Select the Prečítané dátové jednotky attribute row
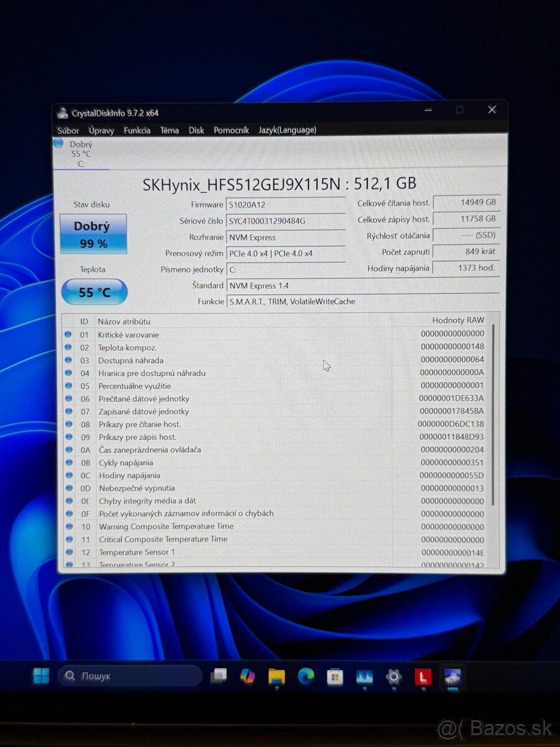The width and height of the screenshot is (560, 747). point(146,399)
